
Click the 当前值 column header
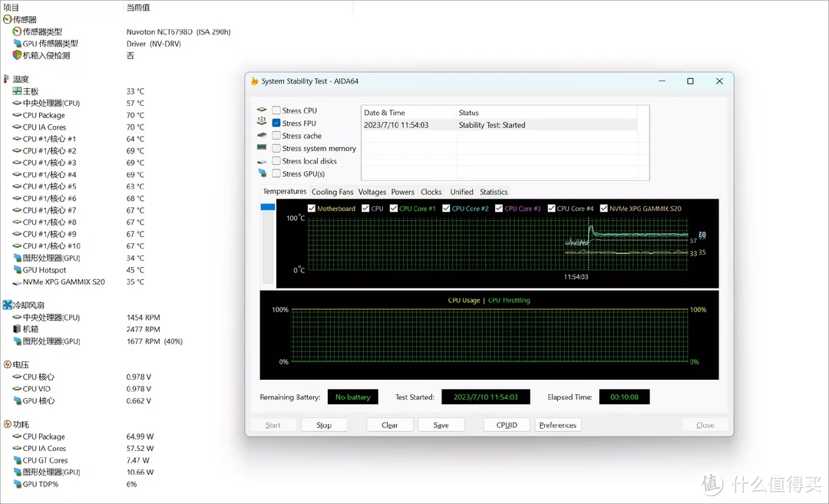click(x=138, y=8)
